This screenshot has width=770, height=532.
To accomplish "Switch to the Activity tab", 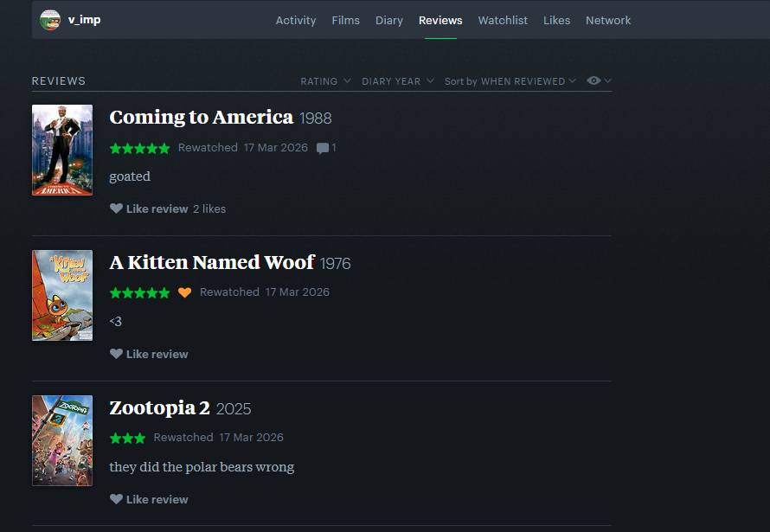I will (296, 21).
